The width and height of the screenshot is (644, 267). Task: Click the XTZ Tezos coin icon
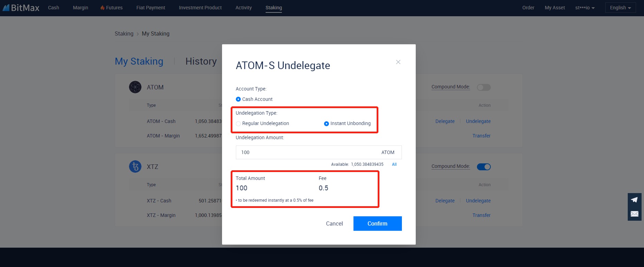pyautogui.click(x=135, y=166)
